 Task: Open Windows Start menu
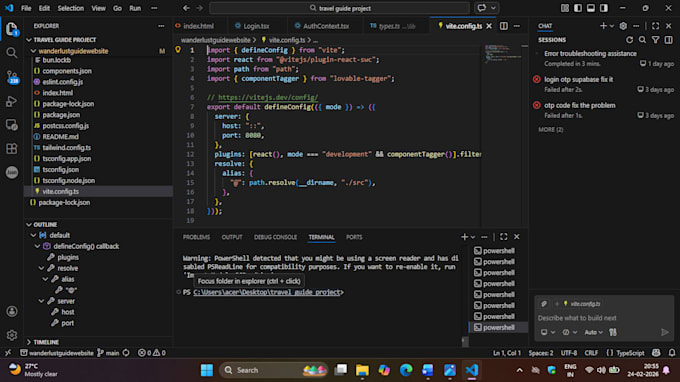pos(207,370)
